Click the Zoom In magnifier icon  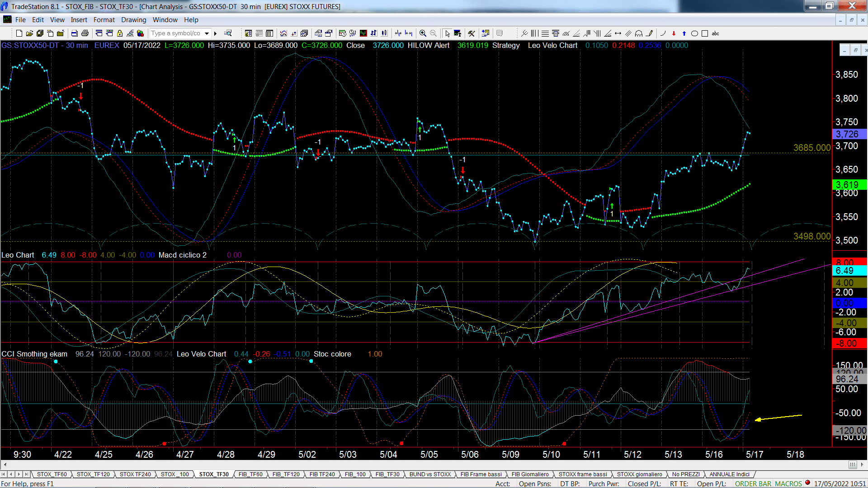pyautogui.click(x=423, y=33)
